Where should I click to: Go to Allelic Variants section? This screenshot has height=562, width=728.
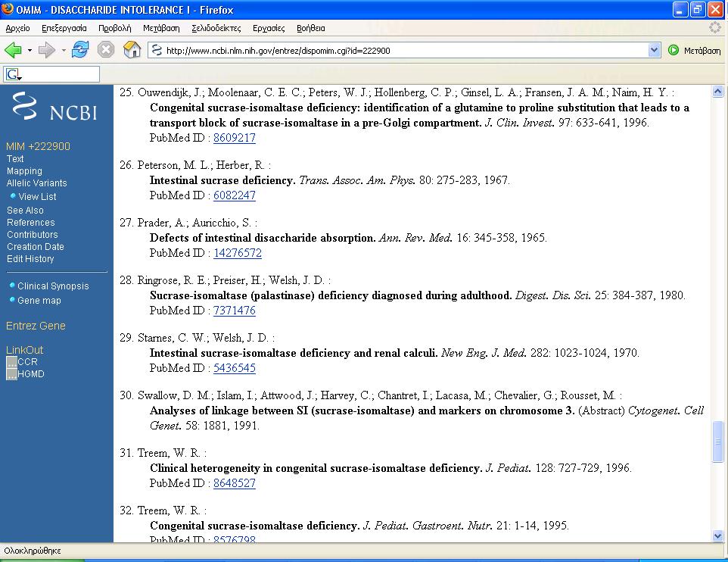[36, 183]
